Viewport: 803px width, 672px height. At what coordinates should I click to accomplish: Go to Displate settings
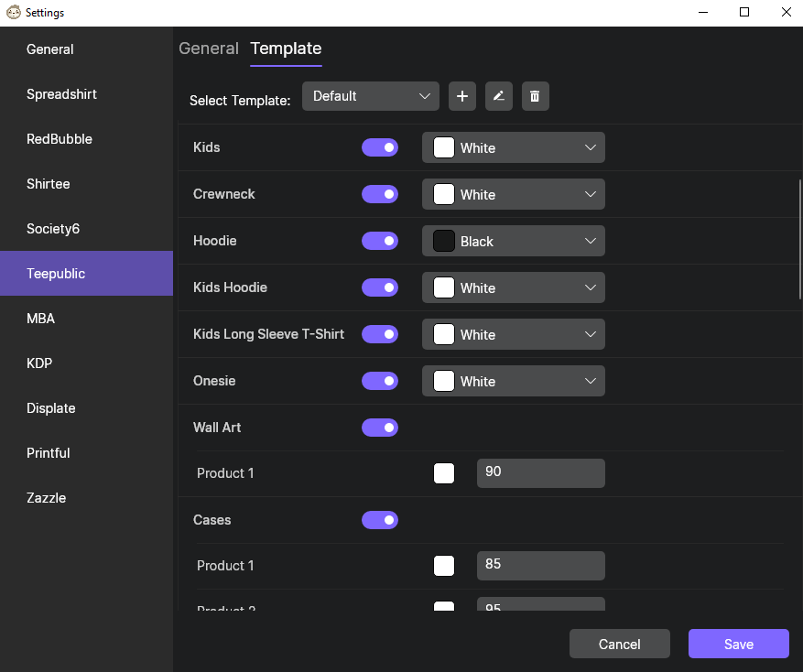click(x=87, y=408)
